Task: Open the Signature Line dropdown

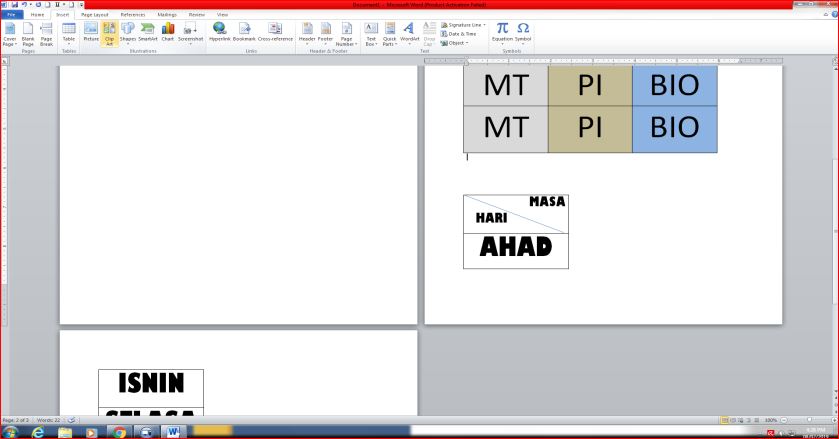Action: tap(463, 25)
